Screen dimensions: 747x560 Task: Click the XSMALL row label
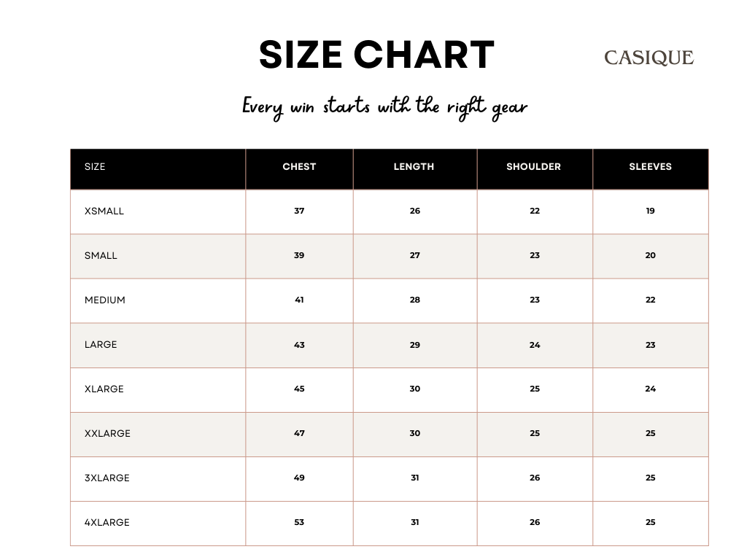point(104,211)
